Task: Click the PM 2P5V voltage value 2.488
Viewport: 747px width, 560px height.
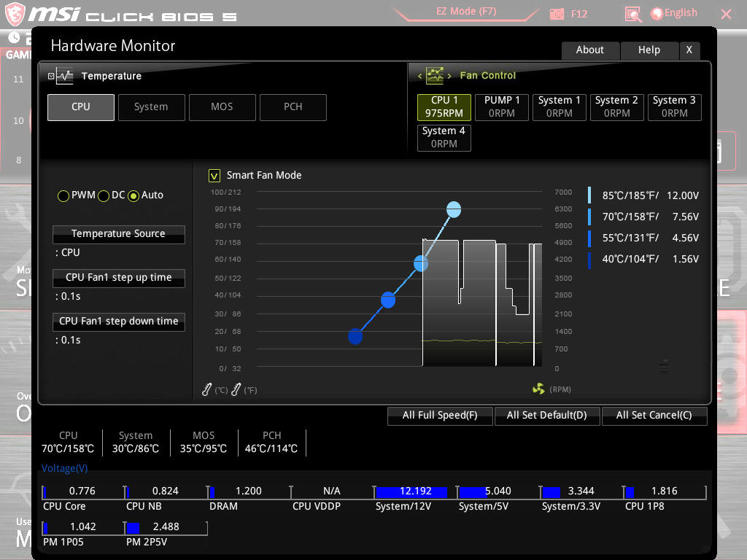Action: 166,526
